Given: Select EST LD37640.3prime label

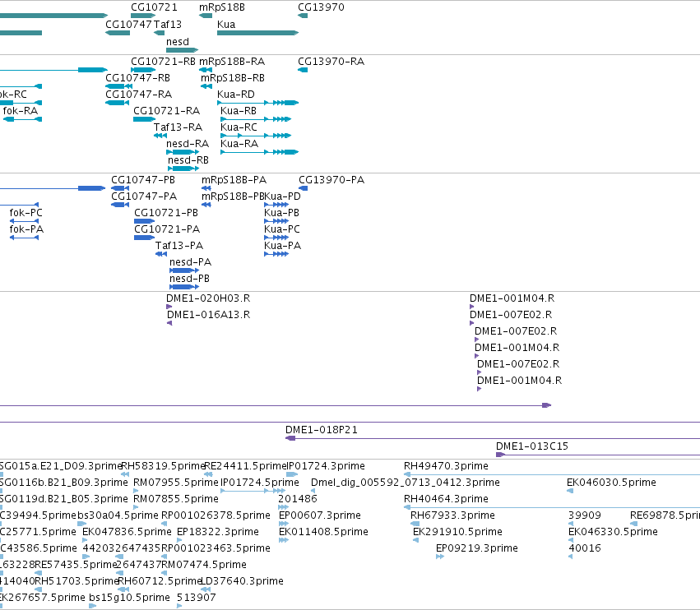Looking at the screenshot, I should pos(243,582).
